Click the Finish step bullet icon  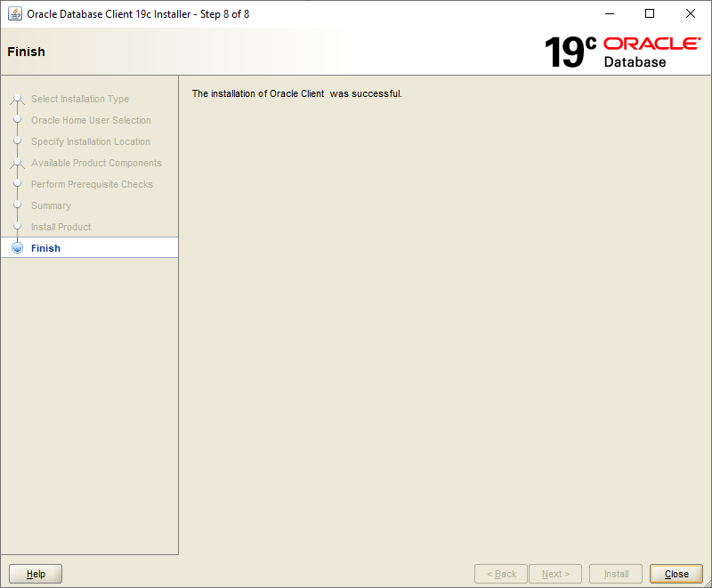(17, 247)
